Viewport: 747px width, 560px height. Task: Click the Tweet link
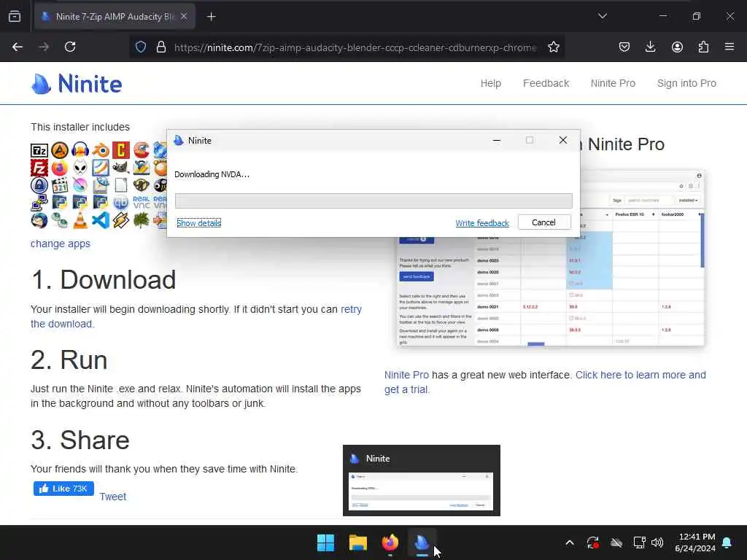(112, 497)
